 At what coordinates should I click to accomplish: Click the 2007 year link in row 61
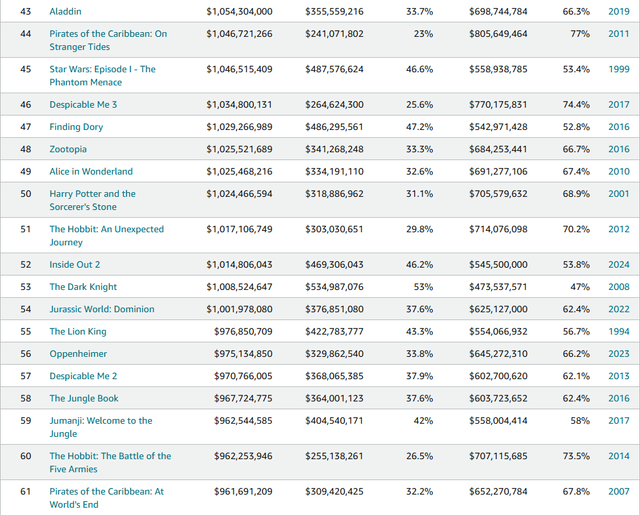click(x=618, y=491)
